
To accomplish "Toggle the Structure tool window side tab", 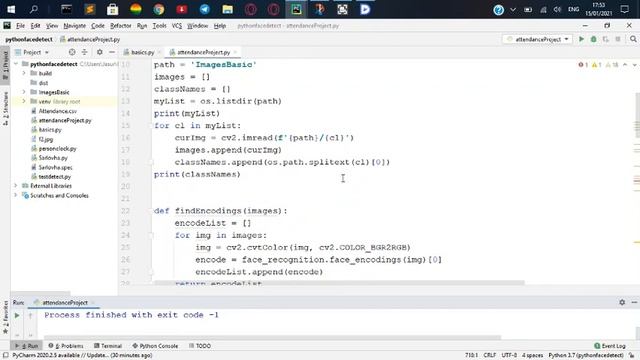I will pos(5,108).
